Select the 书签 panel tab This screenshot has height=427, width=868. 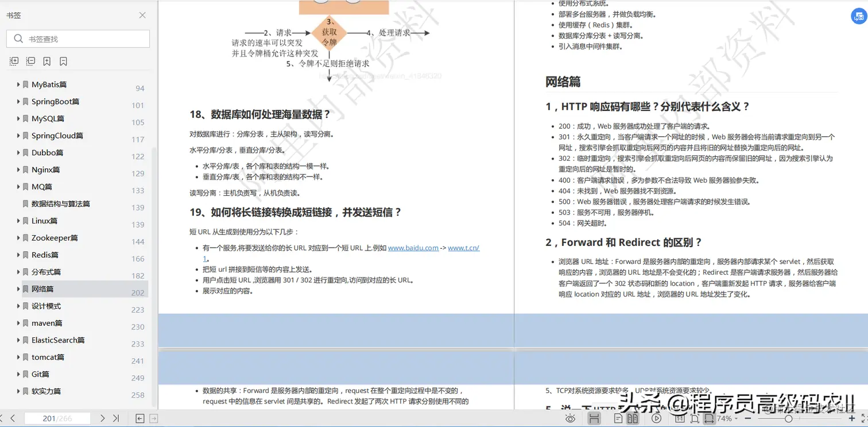click(14, 16)
